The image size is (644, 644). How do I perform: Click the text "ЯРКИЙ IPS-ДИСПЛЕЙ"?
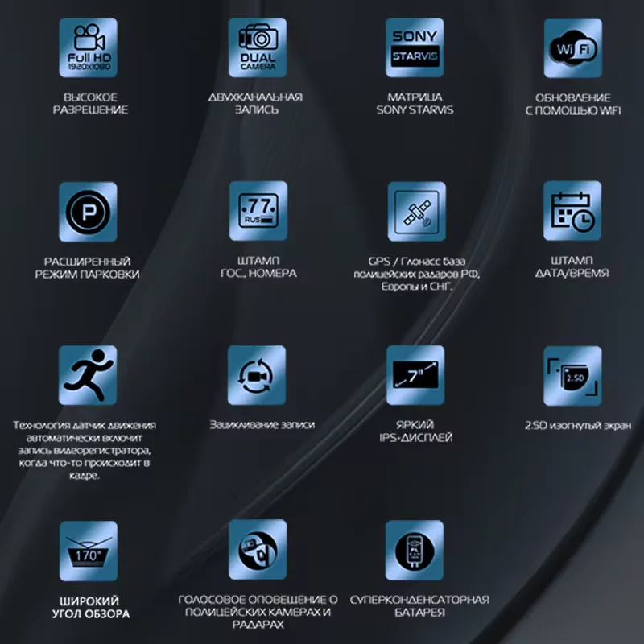tap(415, 431)
